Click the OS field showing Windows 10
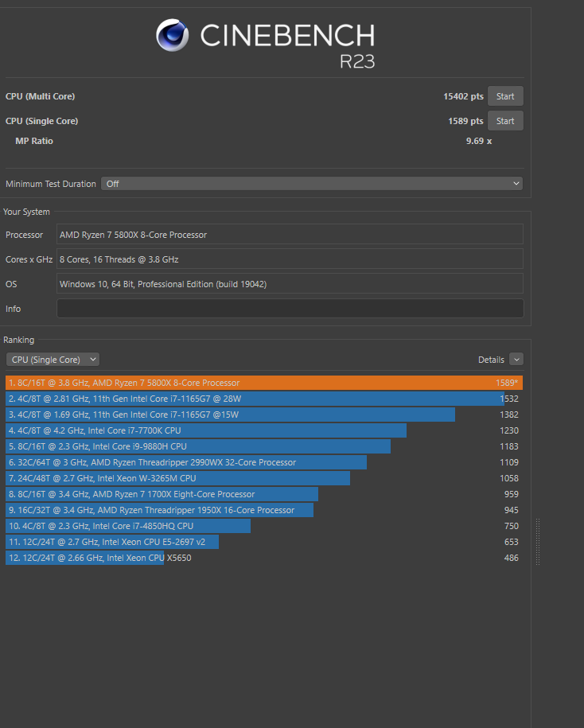Image resolution: width=584 pixels, height=728 pixels. (x=290, y=284)
